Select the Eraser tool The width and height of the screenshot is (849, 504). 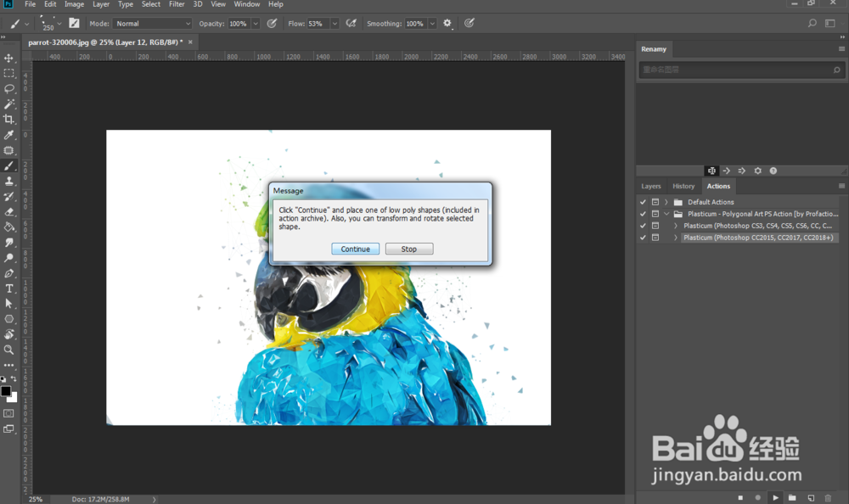(x=8, y=211)
